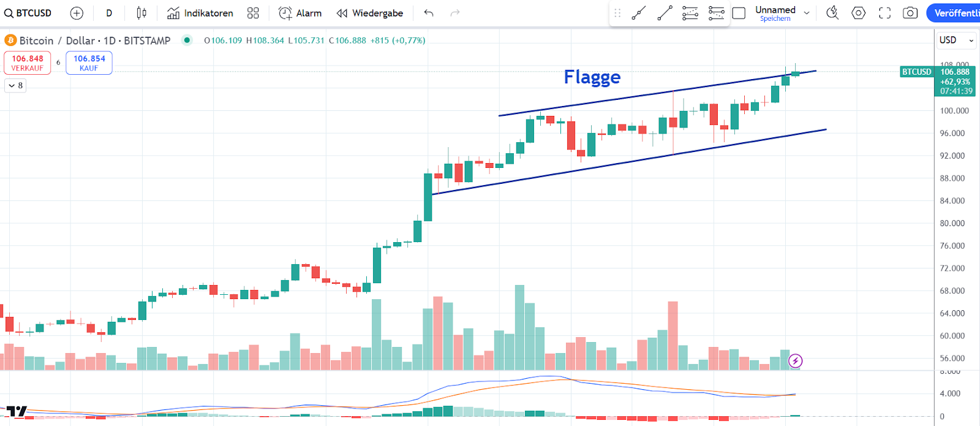980x426 pixels.
Task: Grab the favorites toolbar drag handle
Action: 617,13
